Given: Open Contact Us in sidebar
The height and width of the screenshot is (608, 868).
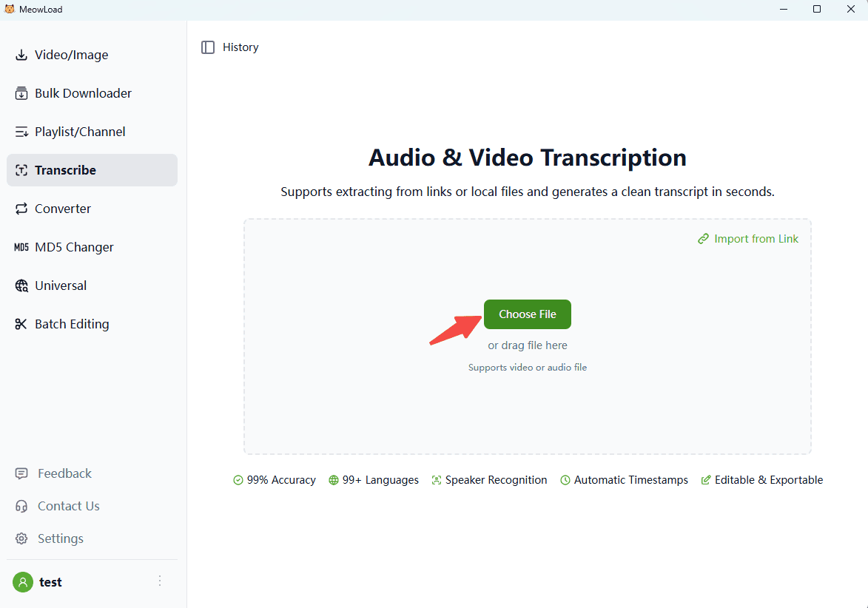Looking at the screenshot, I should [x=68, y=506].
